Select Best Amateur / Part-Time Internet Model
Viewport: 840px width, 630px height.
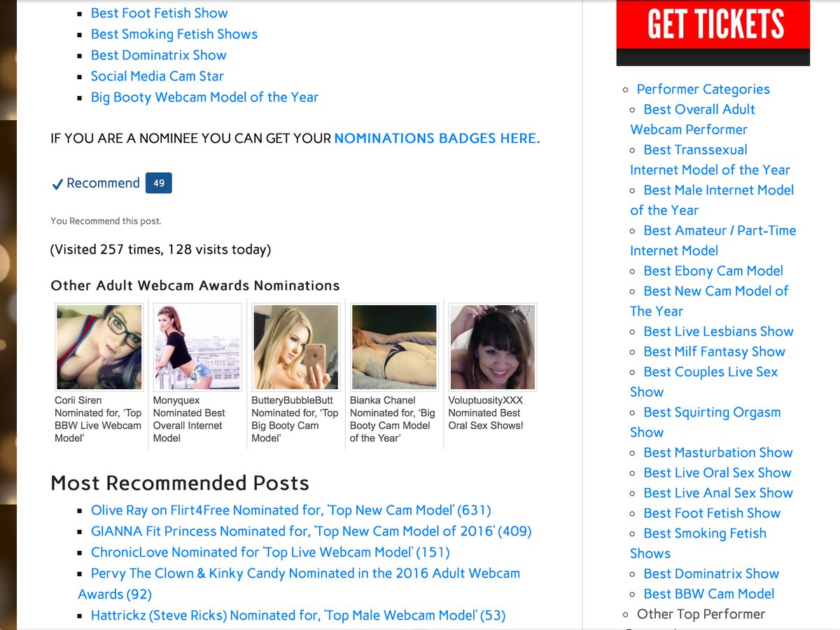coord(713,240)
